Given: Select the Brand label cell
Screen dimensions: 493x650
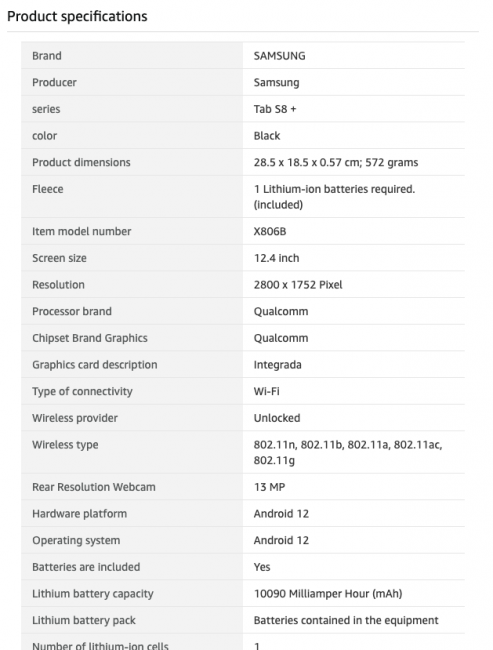Looking at the screenshot, I should 132,56.
